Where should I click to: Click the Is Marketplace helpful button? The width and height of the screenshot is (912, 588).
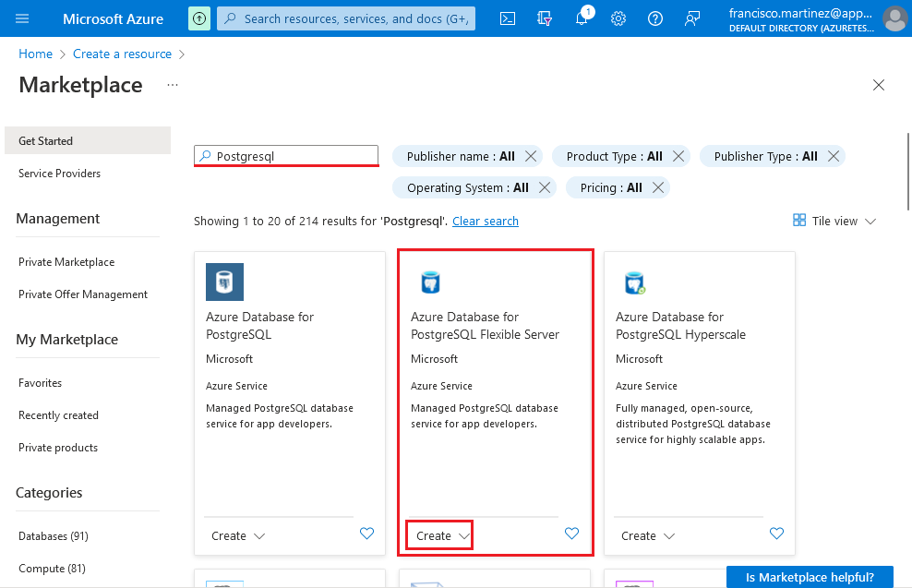pos(810,577)
